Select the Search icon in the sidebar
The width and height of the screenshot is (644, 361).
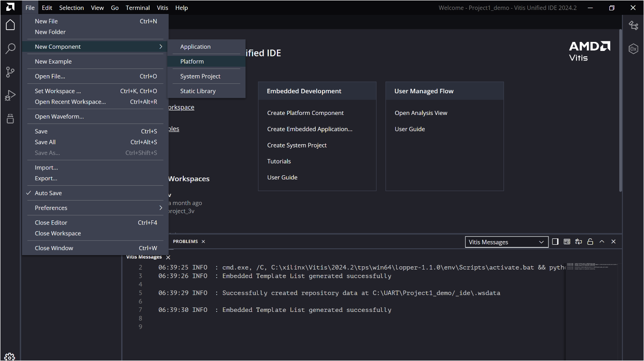pos(10,49)
